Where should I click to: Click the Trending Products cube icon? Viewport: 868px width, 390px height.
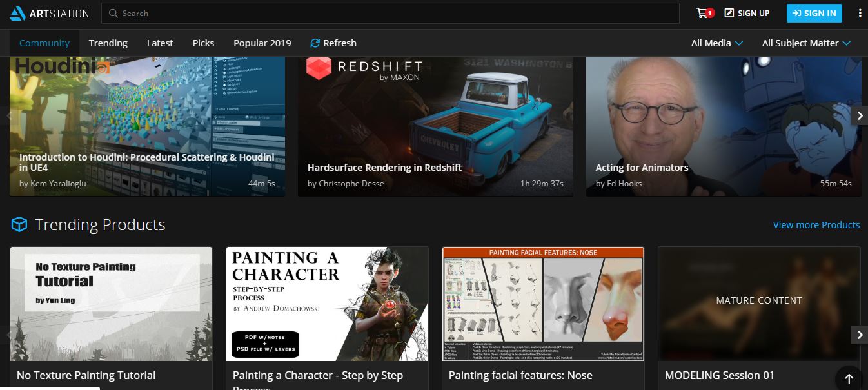click(x=19, y=224)
